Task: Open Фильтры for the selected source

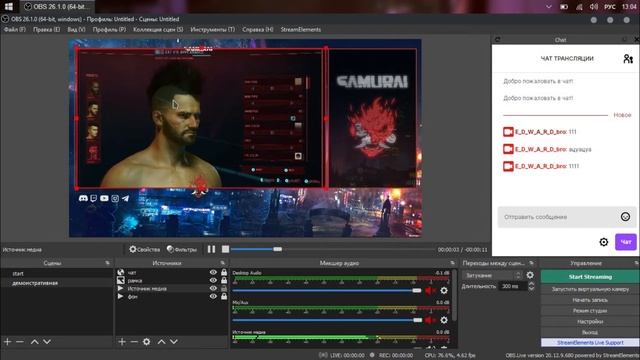Action: click(x=182, y=249)
